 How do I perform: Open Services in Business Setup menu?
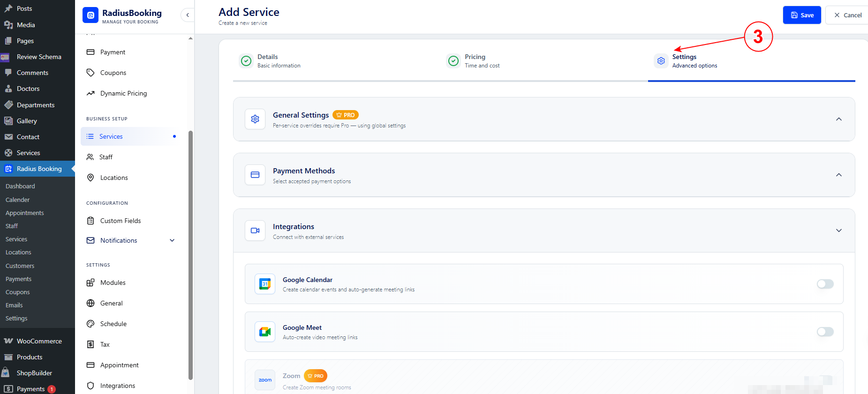(130, 136)
